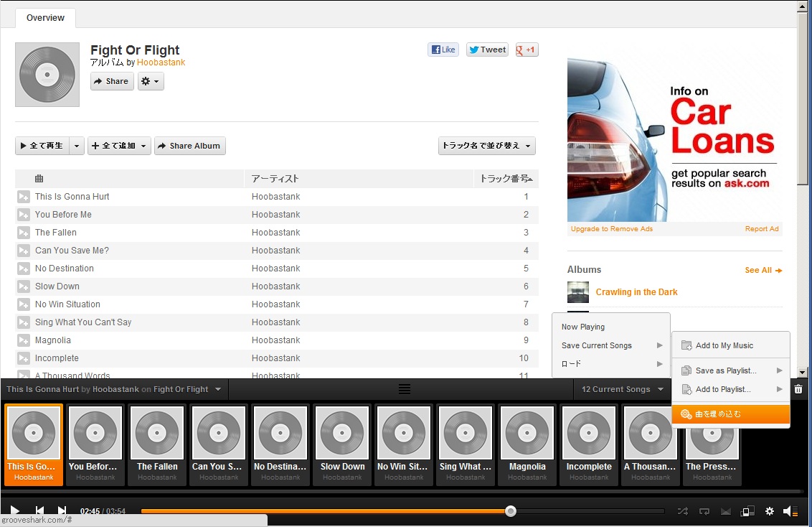Click the Fight Or Flight album cover

click(x=47, y=75)
